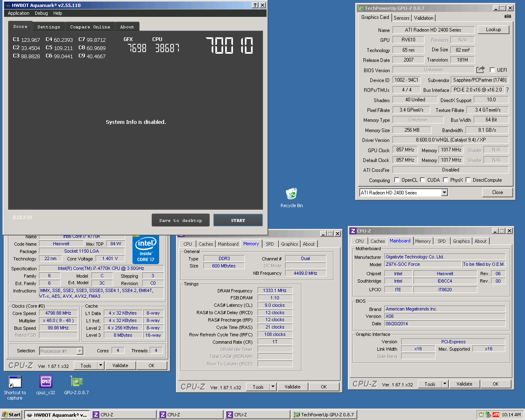Screen dimensions: 525x420
Task: Open the Application menu in Aquamark
Action: coord(19,13)
